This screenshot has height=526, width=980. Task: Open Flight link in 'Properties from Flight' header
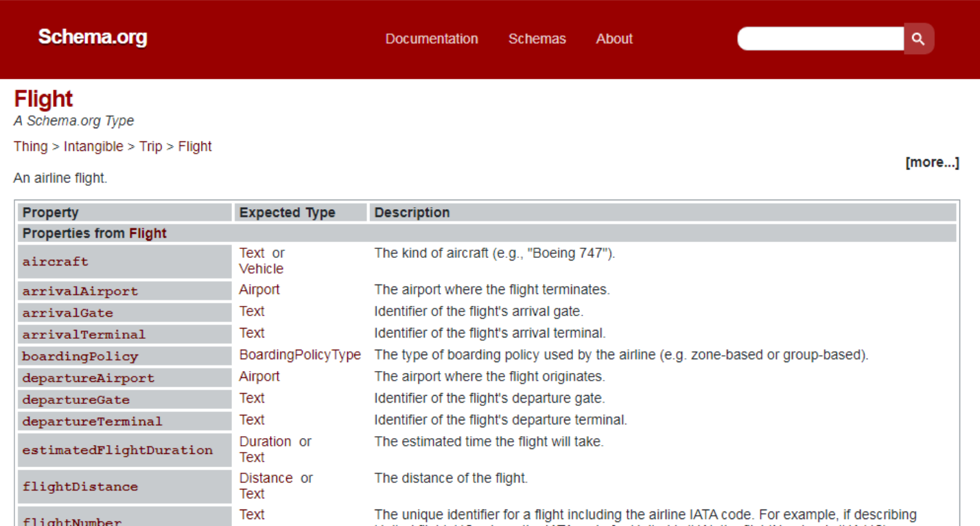click(148, 233)
